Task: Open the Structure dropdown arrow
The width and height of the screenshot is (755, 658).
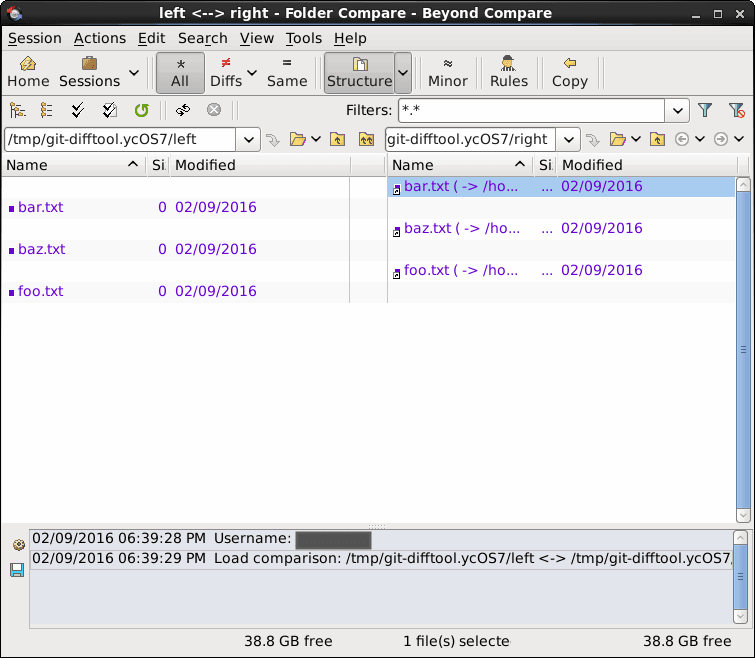Action: [403, 73]
